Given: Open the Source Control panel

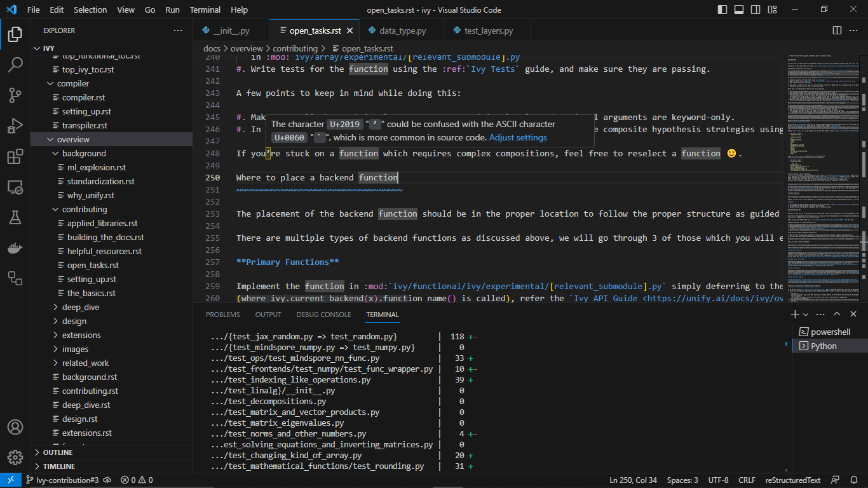Looking at the screenshot, I should click(x=15, y=95).
